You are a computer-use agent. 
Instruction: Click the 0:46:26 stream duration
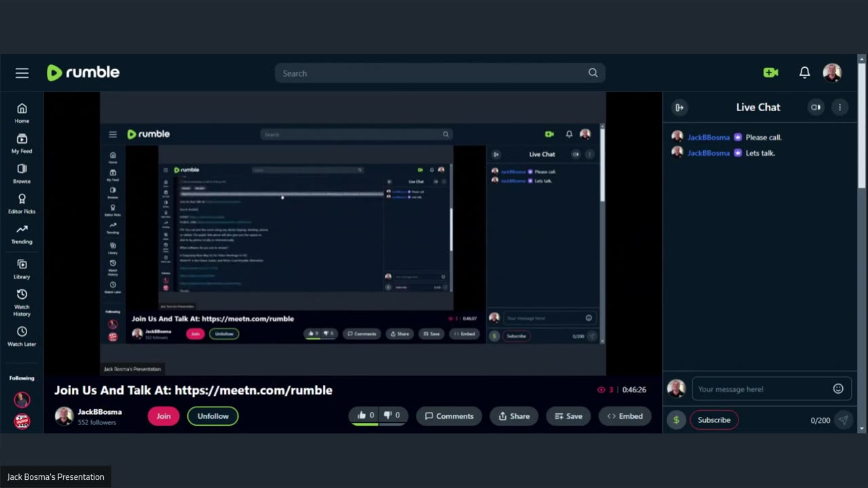[x=634, y=390]
